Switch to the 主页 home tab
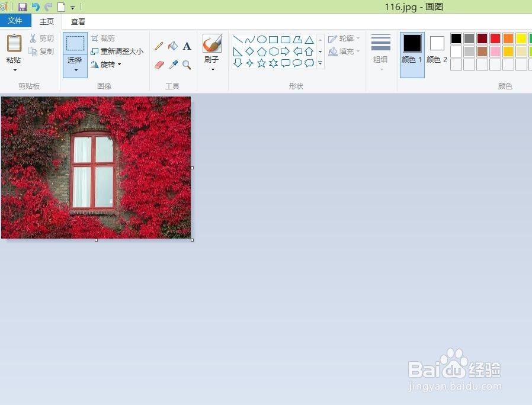Viewport: 532px width, 405px height. (46, 21)
